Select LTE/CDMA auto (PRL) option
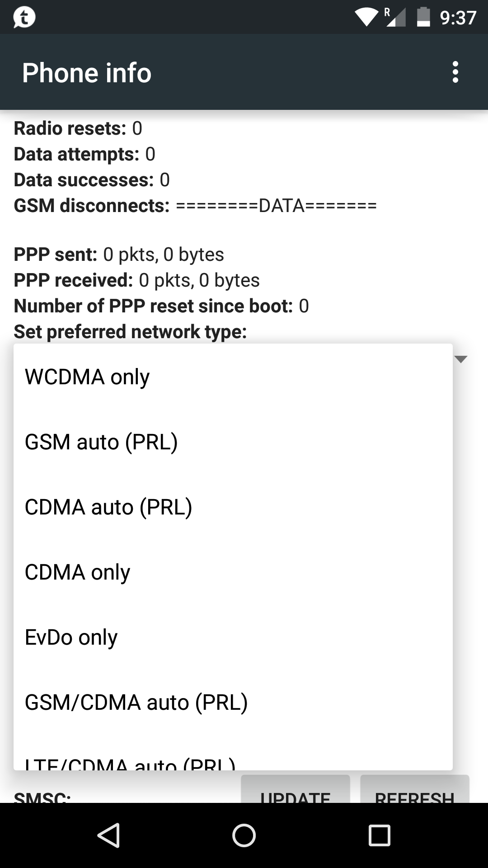 coord(233,762)
